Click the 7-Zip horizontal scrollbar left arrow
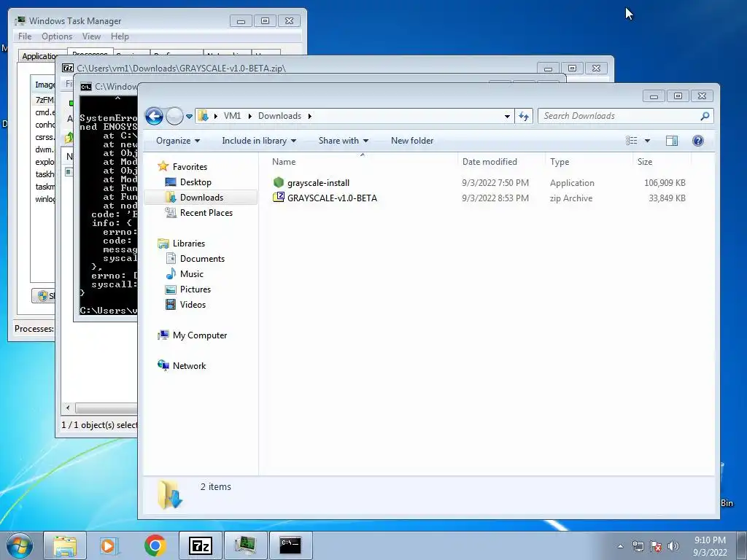 [x=68, y=408]
